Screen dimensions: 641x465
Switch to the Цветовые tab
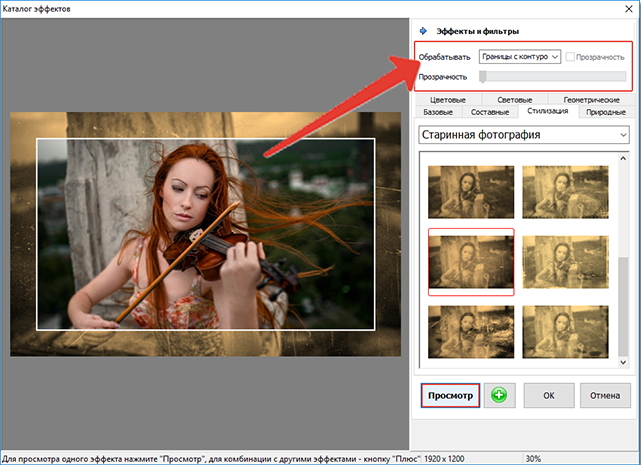coord(448,100)
